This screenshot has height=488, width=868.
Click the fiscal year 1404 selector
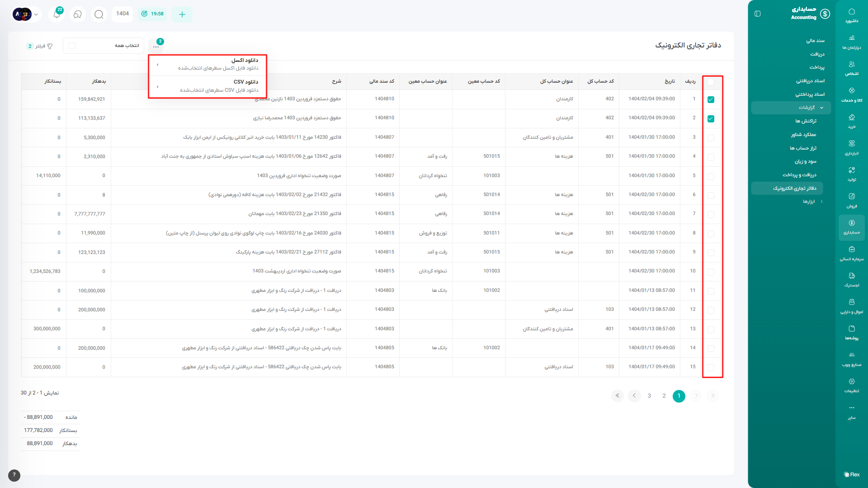[123, 14]
